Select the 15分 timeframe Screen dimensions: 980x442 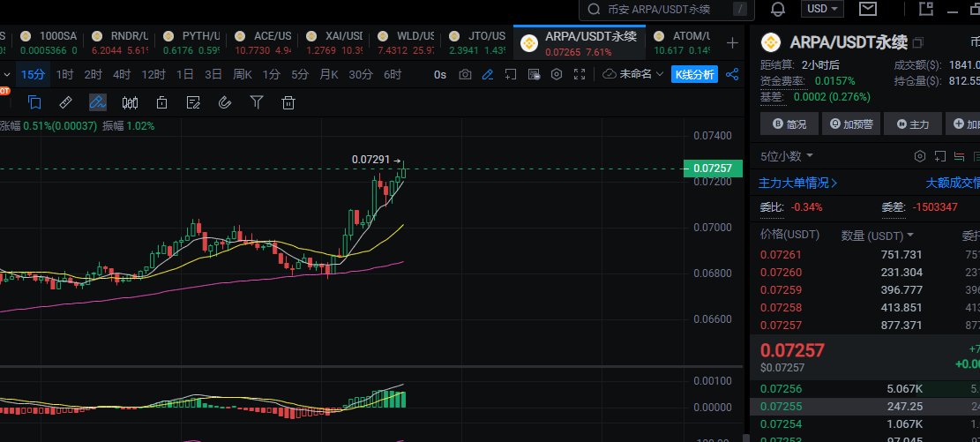(x=33, y=74)
